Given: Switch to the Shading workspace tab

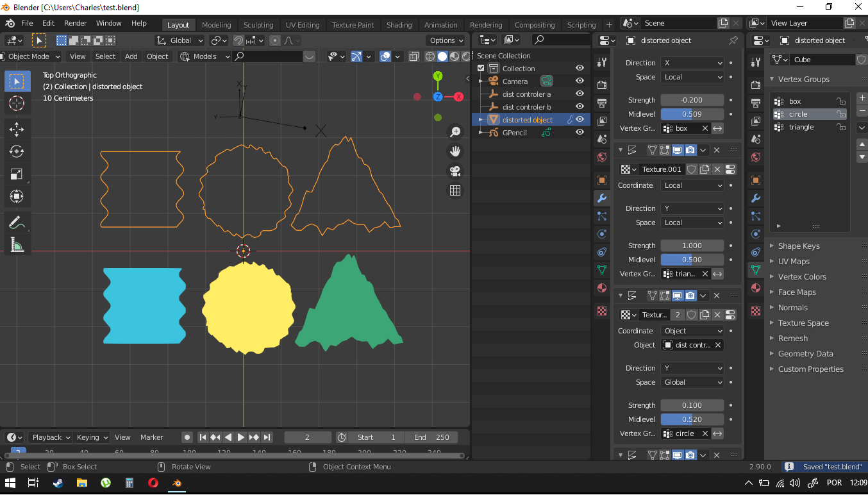Looking at the screenshot, I should pos(399,25).
